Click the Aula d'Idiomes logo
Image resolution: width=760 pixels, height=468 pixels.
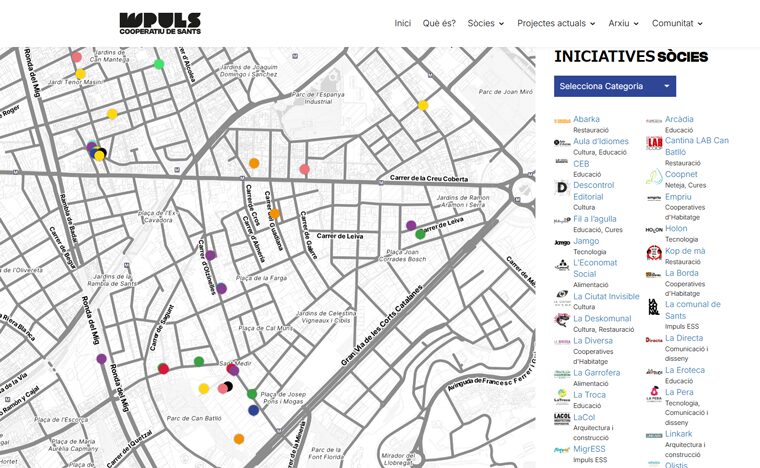click(562, 143)
